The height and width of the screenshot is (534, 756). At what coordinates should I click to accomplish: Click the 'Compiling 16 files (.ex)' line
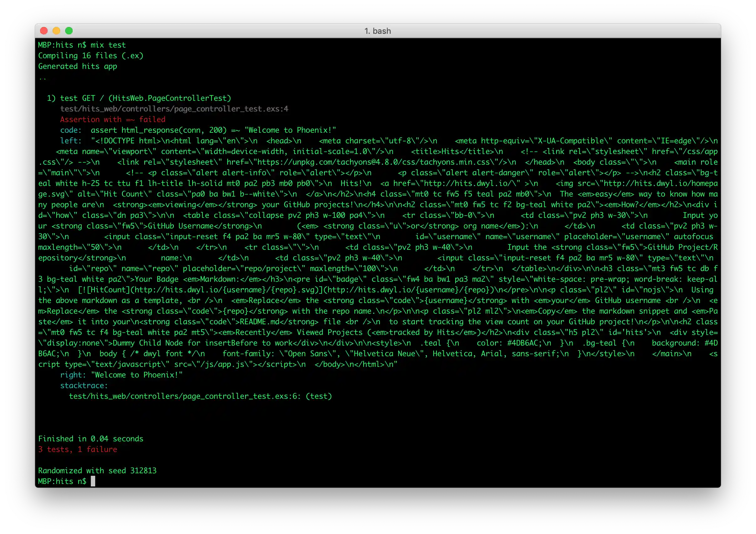click(x=91, y=56)
